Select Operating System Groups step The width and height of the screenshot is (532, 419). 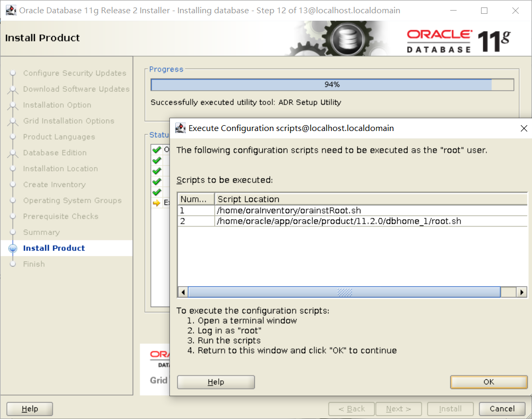coord(72,200)
